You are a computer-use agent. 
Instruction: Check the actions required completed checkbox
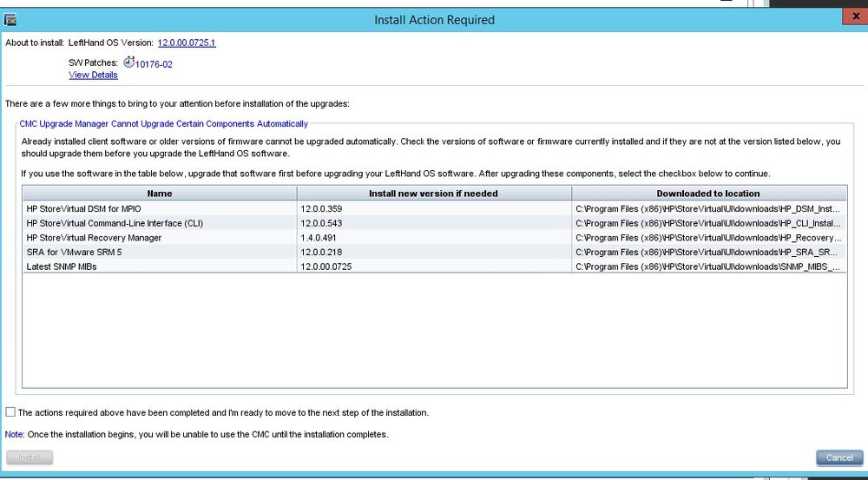point(10,412)
